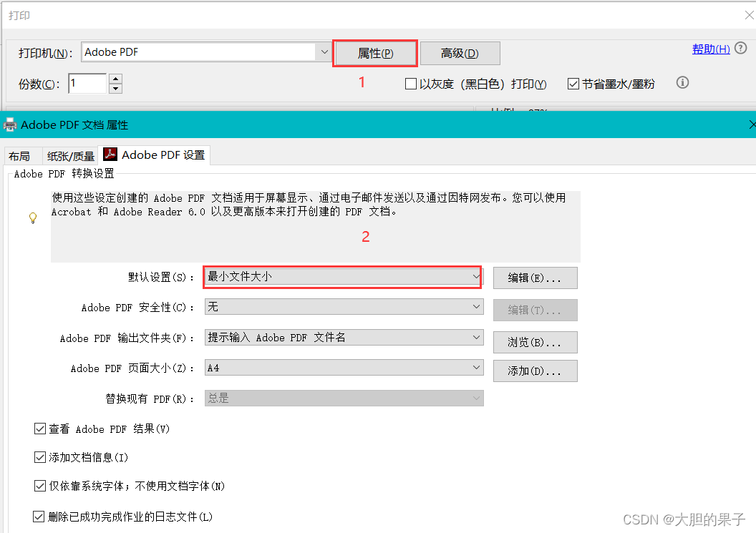Click the 默认设置(S) label
Screen dimensions: 756x533
(x=162, y=277)
